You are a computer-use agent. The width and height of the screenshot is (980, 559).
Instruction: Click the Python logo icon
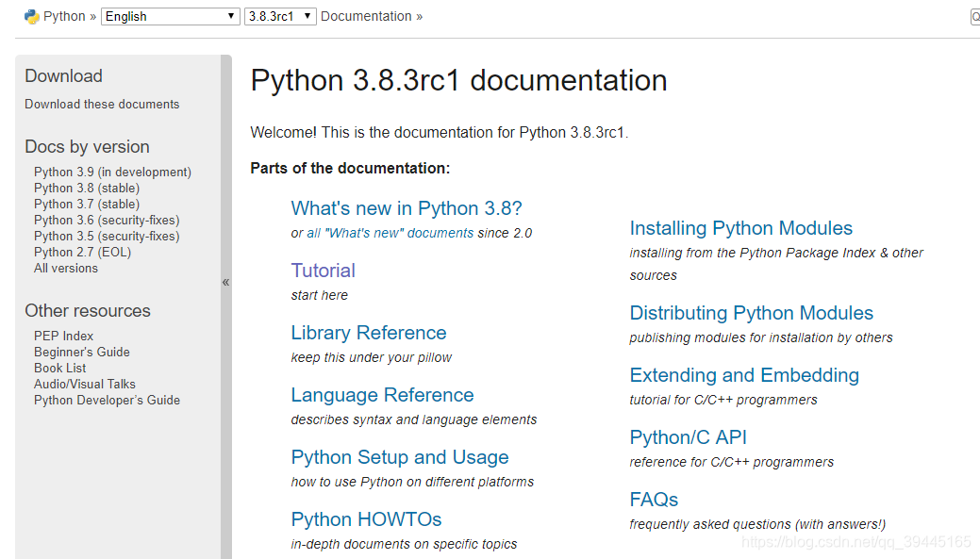coord(32,17)
